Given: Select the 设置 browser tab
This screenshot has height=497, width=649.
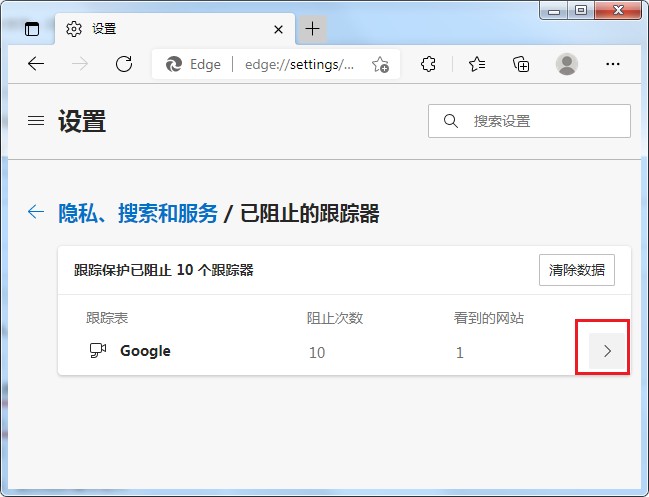Looking at the screenshot, I should pyautogui.click(x=175, y=29).
